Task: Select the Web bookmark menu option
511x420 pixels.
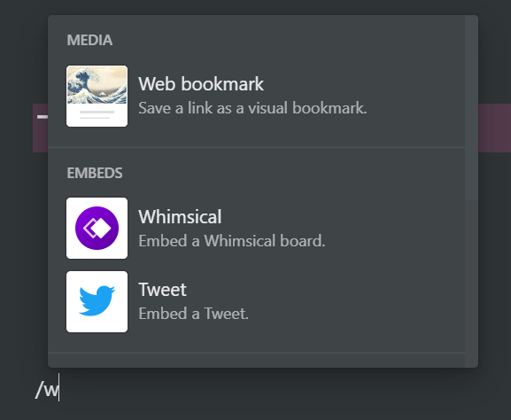Action: (x=257, y=97)
